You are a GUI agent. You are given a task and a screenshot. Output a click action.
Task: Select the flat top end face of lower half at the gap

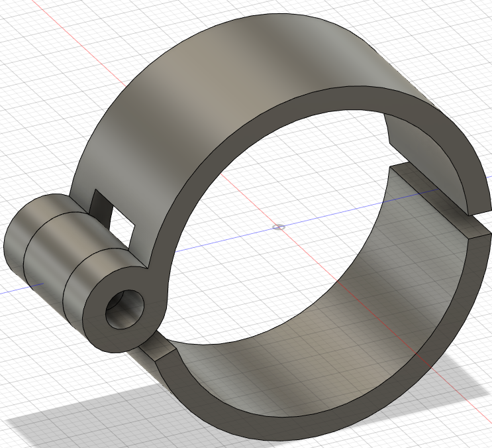click(x=439, y=201)
